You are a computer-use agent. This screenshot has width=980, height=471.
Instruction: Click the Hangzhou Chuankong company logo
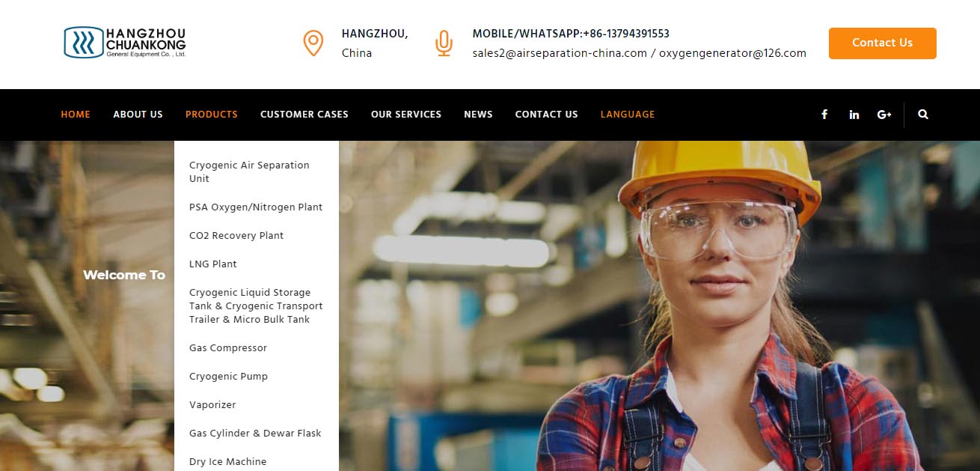(x=125, y=43)
